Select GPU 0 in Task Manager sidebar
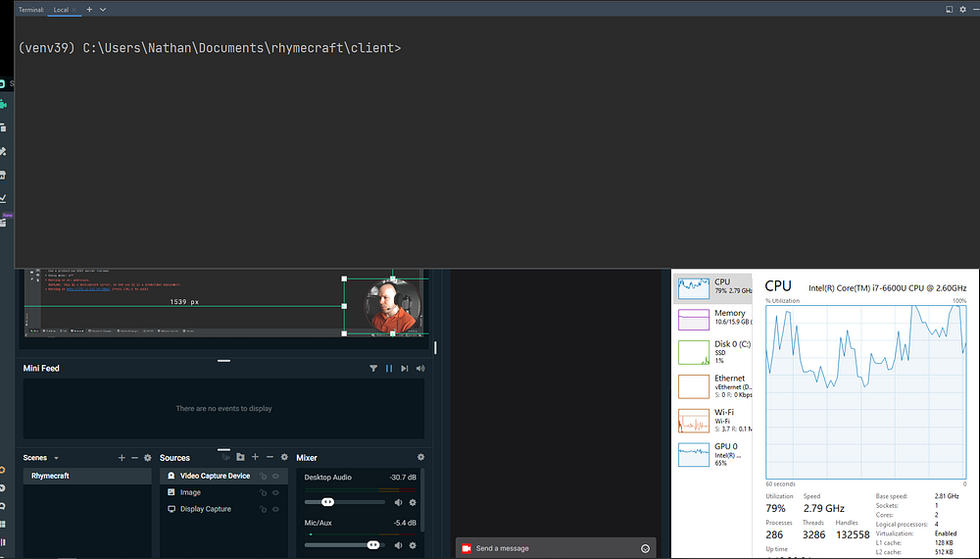Viewport: 980px width, 559px height. click(x=713, y=455)
